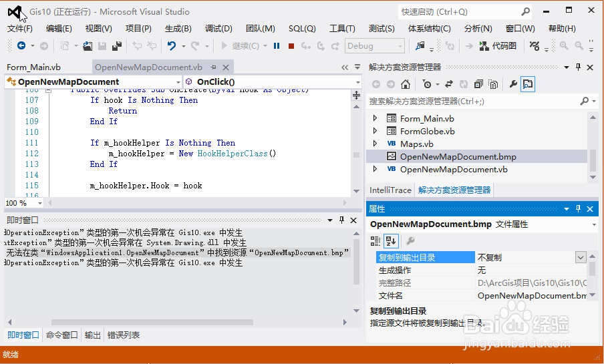The image size is (604, 364).
Task: Click the Sync with Active Document arrows icon
Action: click(x=449, y=84)
